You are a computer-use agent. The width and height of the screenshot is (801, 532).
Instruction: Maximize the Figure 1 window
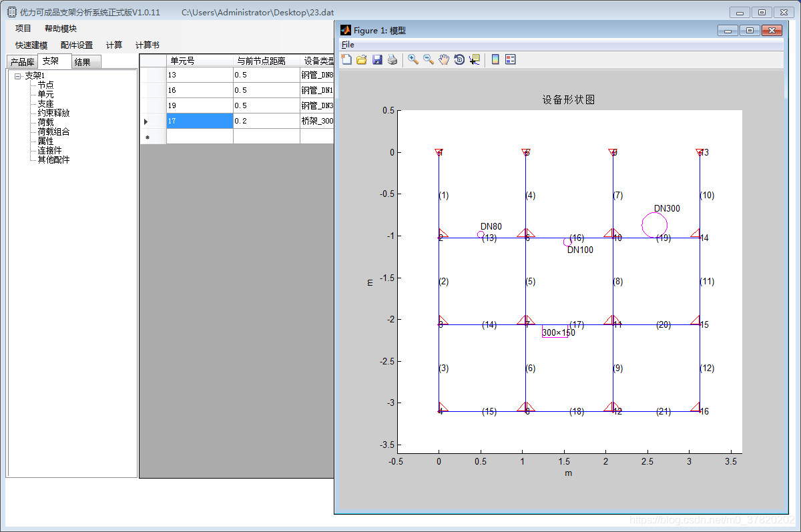750,30
